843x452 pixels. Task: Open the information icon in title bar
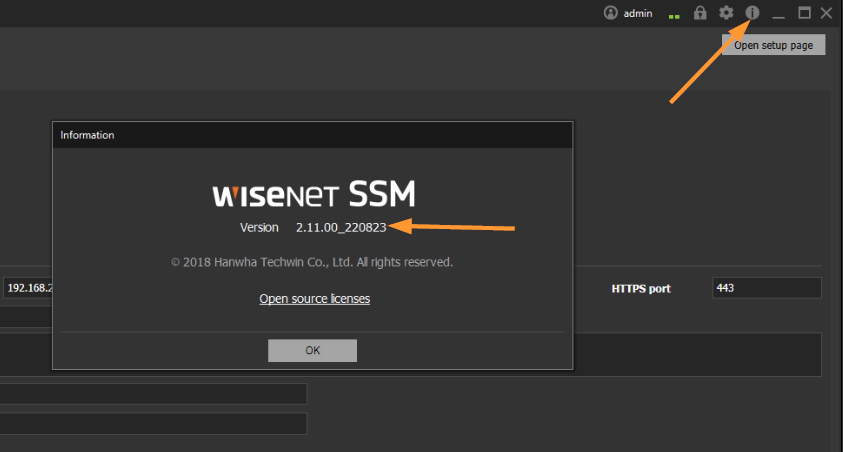pos(752,12)
